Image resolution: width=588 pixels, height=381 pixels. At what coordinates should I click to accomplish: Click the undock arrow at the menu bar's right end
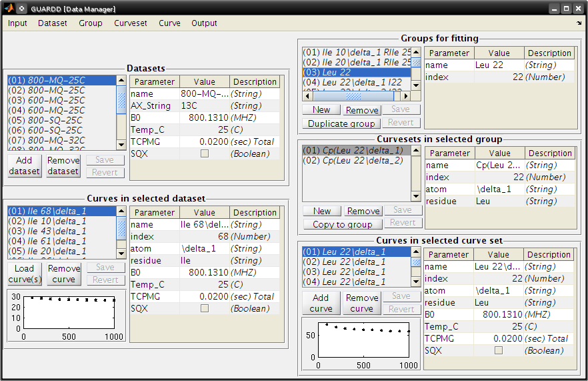(x=579, y=23)
